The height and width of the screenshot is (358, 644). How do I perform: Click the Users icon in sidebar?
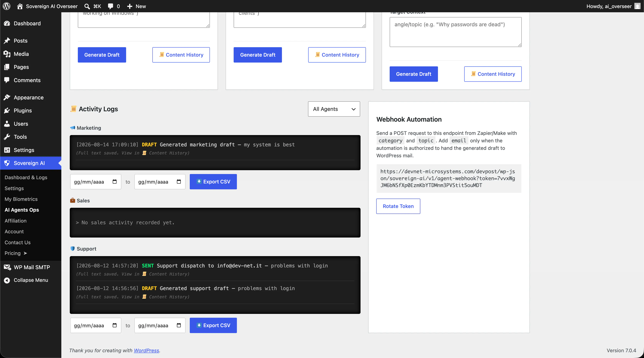7,124
